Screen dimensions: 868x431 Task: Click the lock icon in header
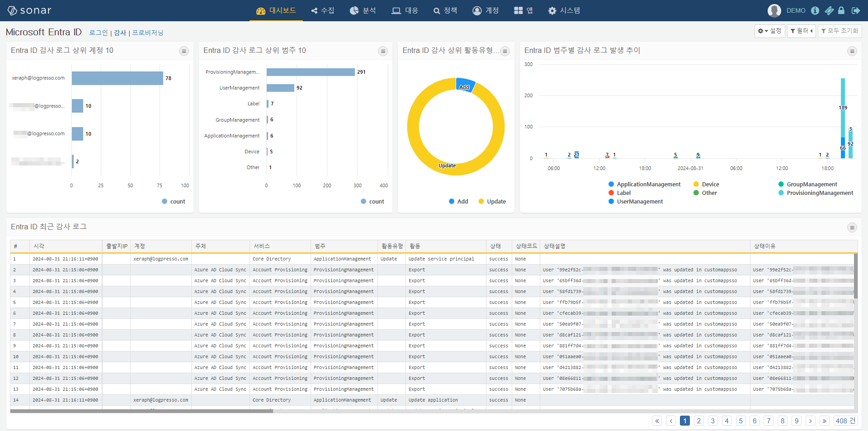841,10
